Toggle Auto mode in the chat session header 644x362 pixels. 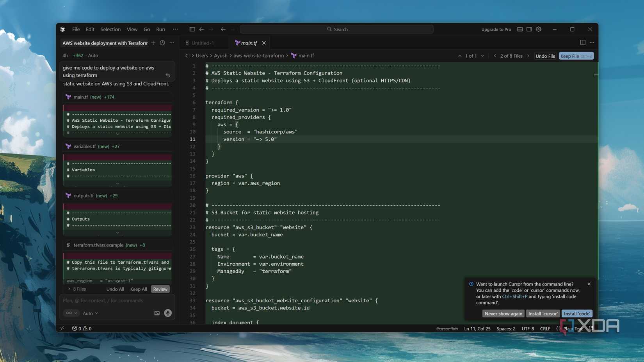[x=93, y=55]
